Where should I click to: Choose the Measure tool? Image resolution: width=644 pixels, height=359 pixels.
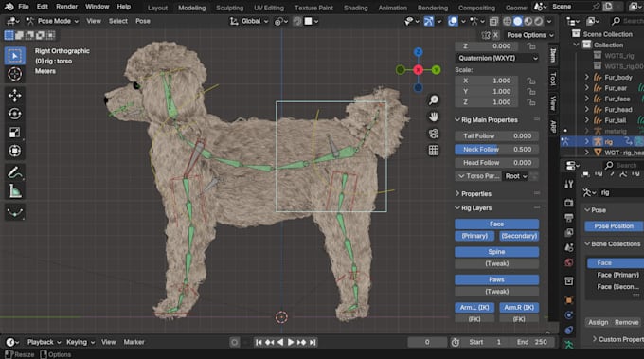tap(15, 191)
